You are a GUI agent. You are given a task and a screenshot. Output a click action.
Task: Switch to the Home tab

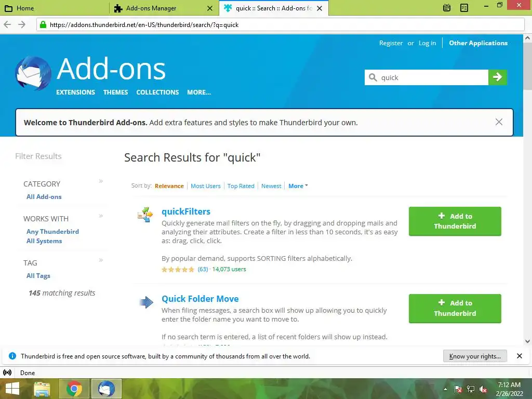tap(55, 8)
